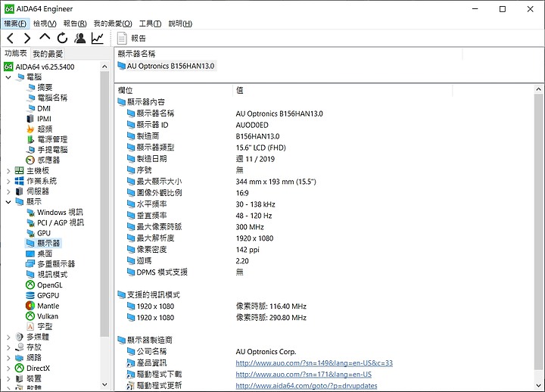Go back with the left arrow toolbar icon
The width and height of the screenshot is (545, 392).
[10, 39]
